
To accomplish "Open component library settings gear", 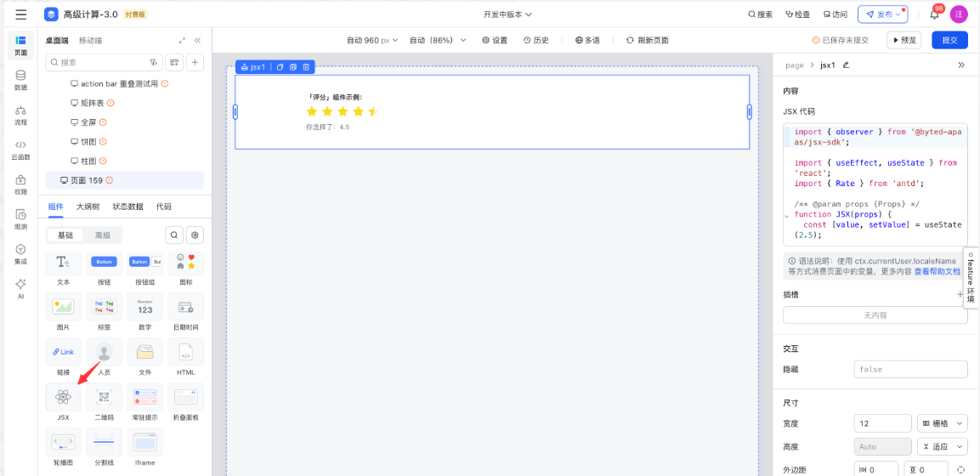I will [x=195, y=235].
